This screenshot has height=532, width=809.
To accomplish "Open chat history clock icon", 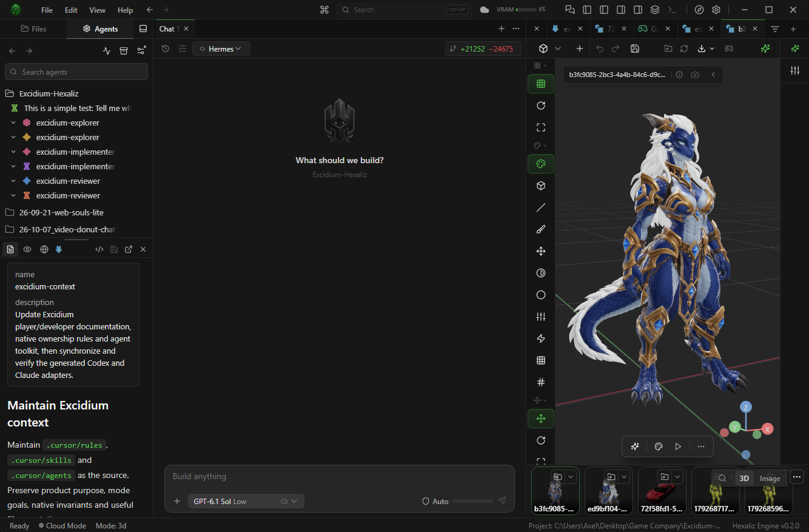I will tap(165, 49).
